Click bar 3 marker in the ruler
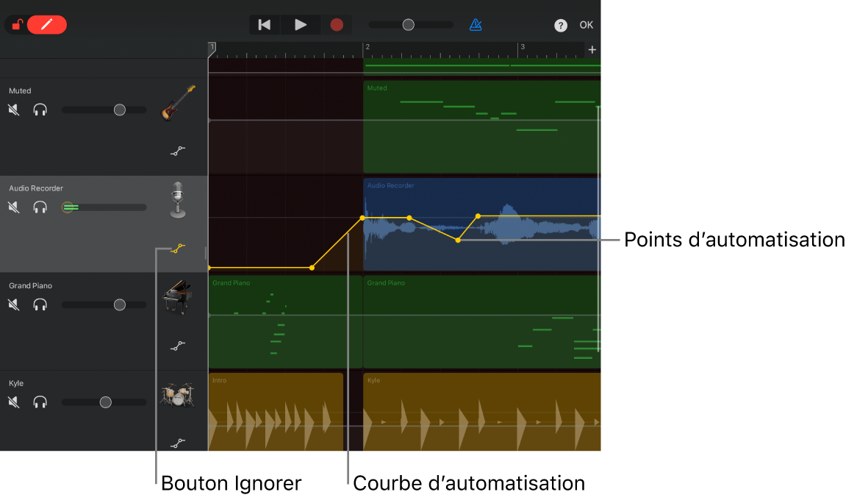The image size is (868, 503). 523,47
